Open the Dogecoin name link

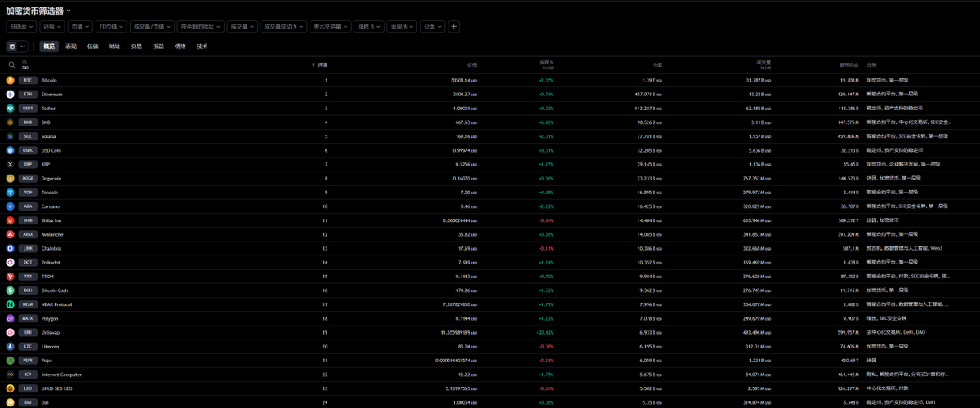pyautogui.click(x=51, y=178)
